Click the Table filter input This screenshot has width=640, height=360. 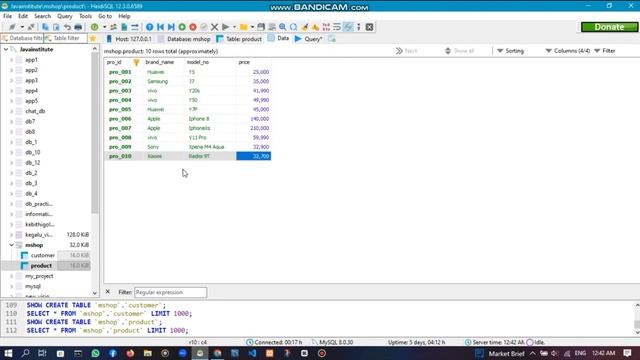coord(66,38)
